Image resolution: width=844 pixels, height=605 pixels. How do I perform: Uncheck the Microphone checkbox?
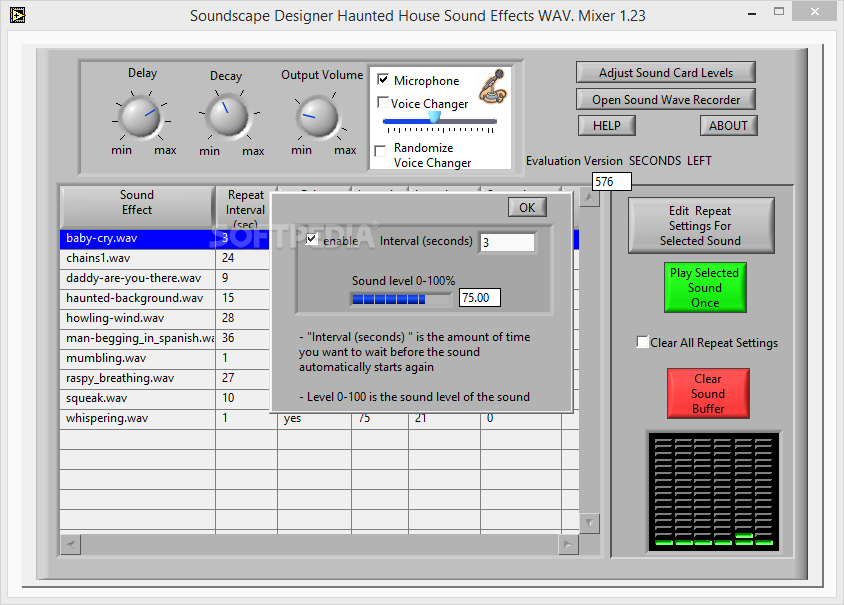click(383, 80)
